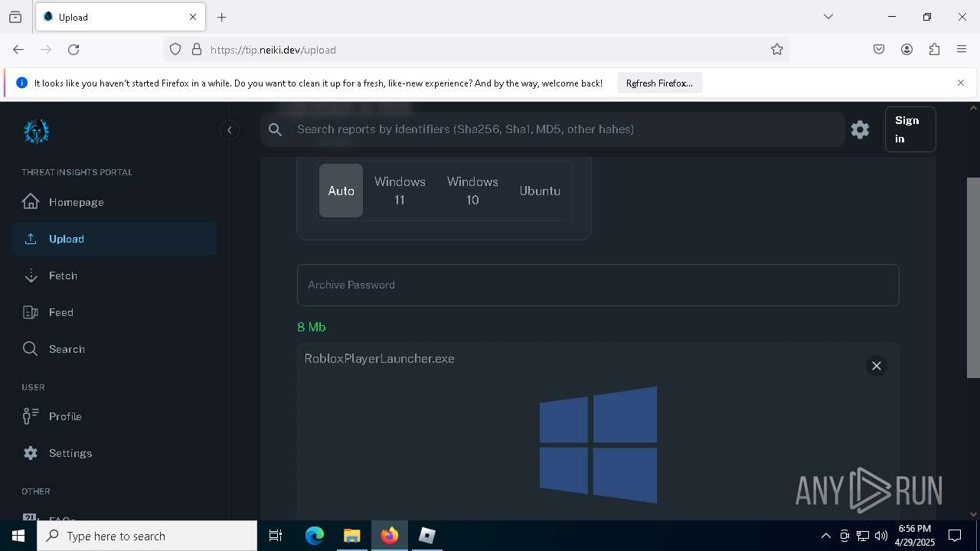Open the notification center icon
The height and width of the screenshot is (551, 980).
pyautogui.click(x=955, y=536)
